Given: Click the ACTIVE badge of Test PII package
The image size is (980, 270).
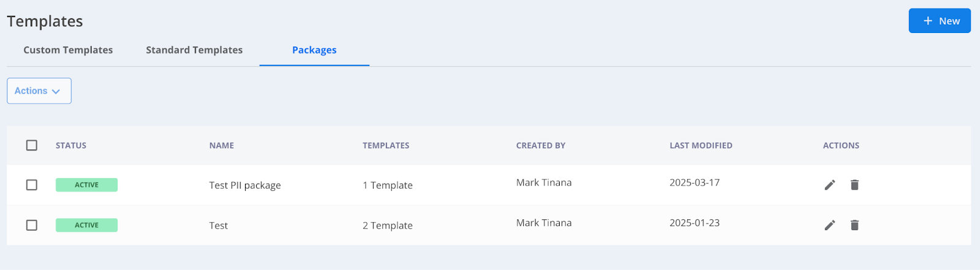Looking at the screenshot, I should [x=86, y=185].
